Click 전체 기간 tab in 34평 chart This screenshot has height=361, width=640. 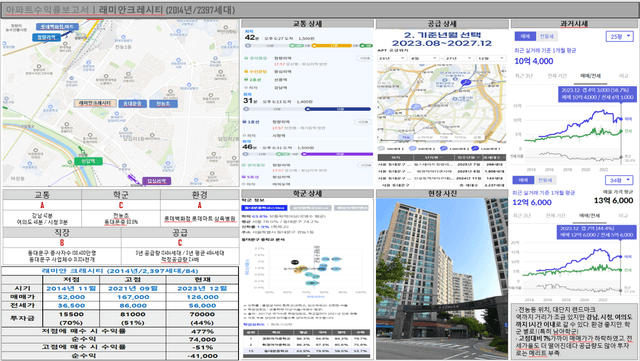tap(556, 216)
